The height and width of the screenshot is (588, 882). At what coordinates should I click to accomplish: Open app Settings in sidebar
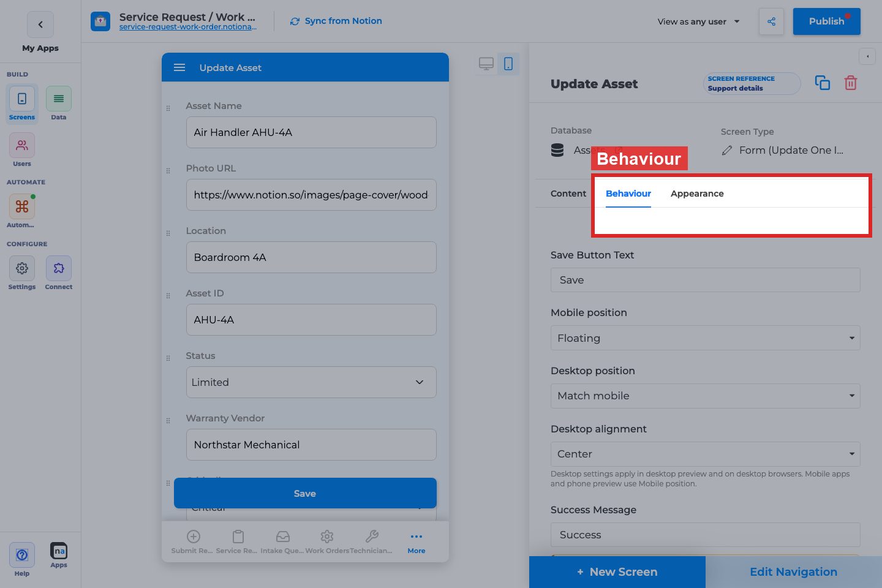(x=22, y=273)
